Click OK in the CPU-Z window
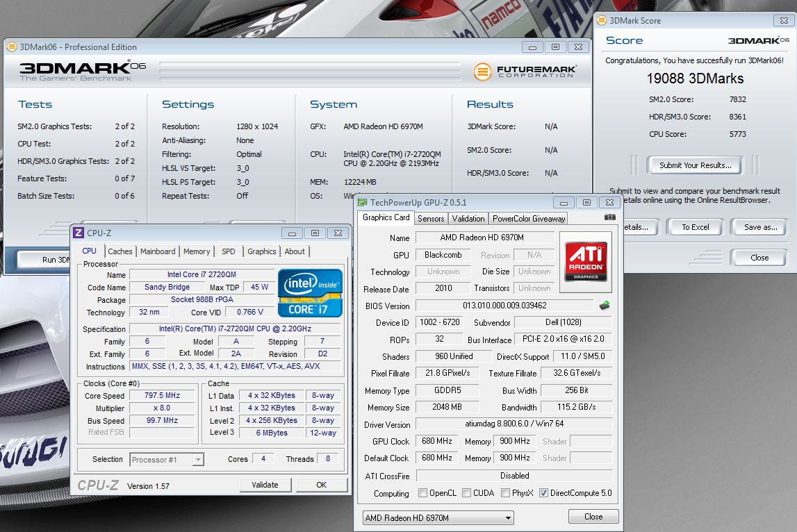Viewport: 797px width, 532px height. click(x=321, y=485)
